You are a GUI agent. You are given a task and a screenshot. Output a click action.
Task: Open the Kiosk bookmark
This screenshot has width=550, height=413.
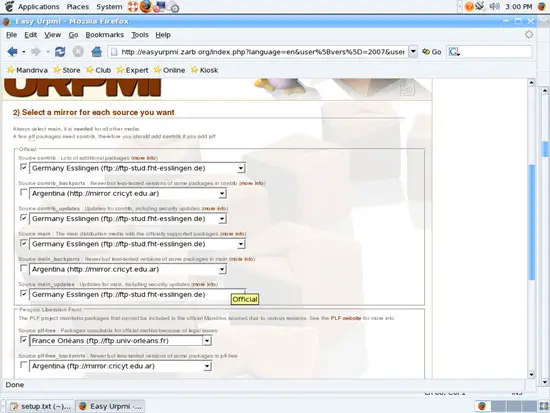click(204, 70)
